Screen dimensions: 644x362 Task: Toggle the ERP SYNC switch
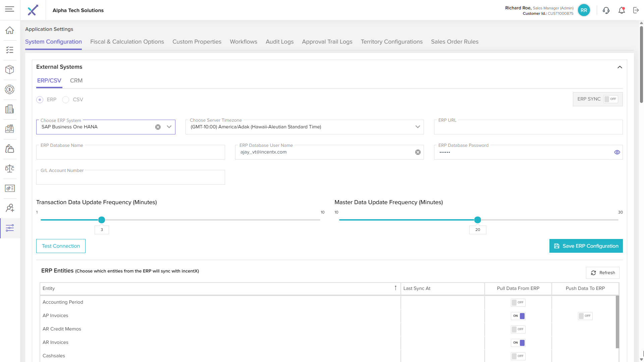click(610, 99)
